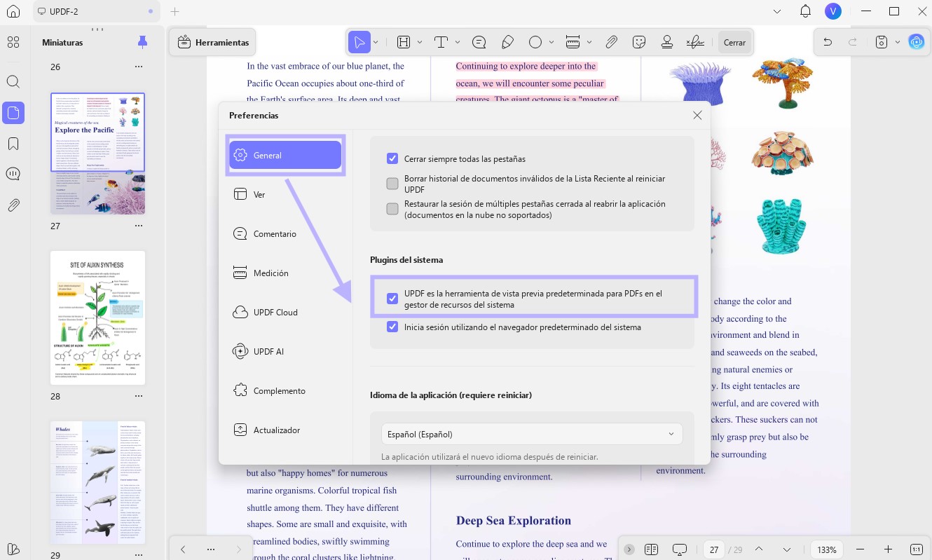Toggle 'Cerrar siempre todas las pestañas' checkbox

(x=392, y=158)
